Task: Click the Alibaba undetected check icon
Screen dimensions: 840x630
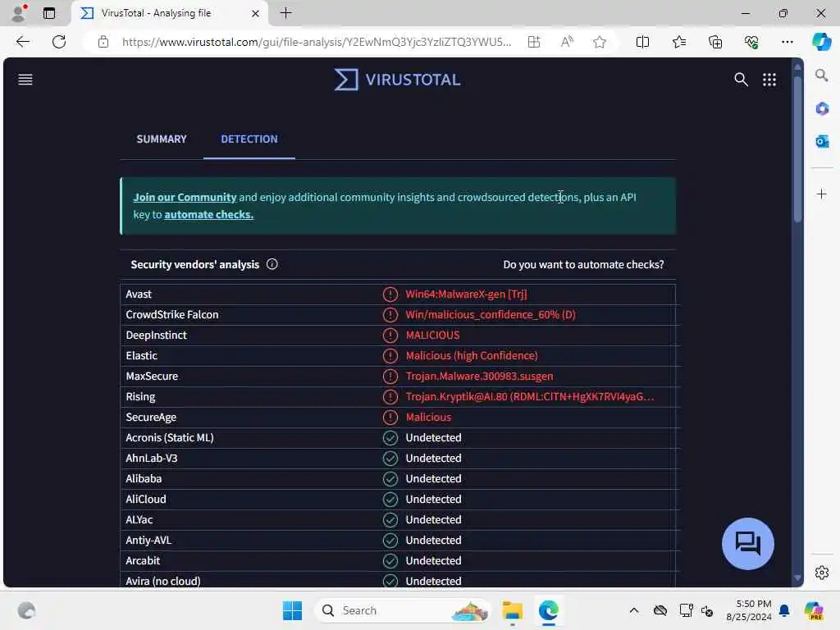Action: (x=390, y=479)
